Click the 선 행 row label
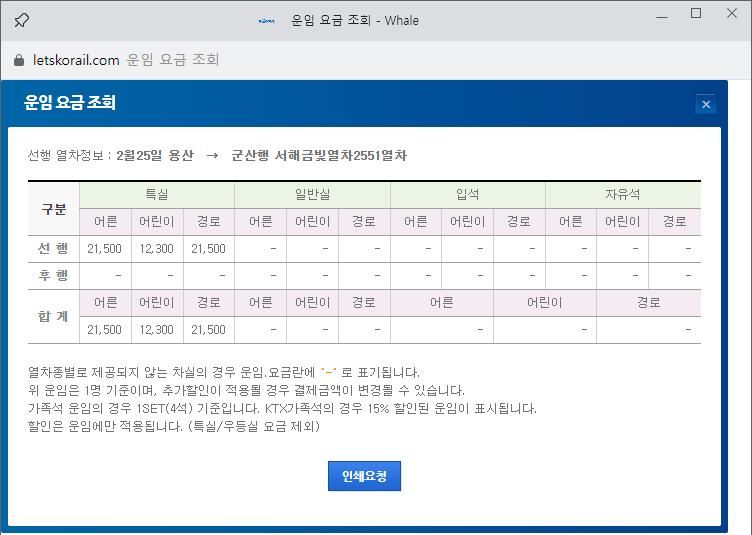Screen dimensions: 752x535 (53, 248)
